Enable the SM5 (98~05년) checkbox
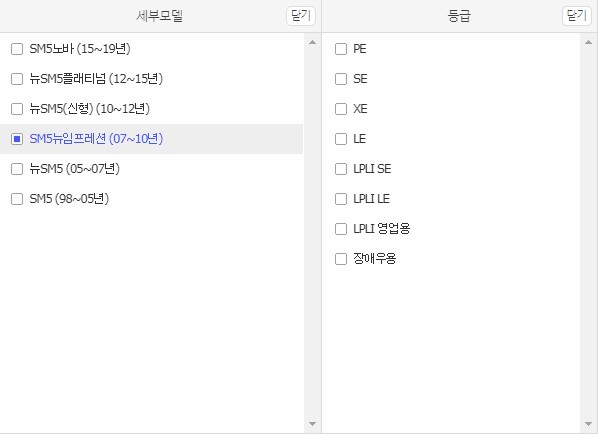Image resolution: width=598 pixels, height=434 pixels. tap(17, 199)
